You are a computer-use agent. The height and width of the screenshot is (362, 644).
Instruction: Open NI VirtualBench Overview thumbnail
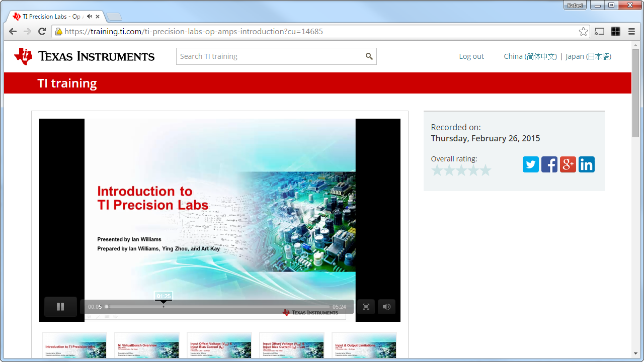147,345
